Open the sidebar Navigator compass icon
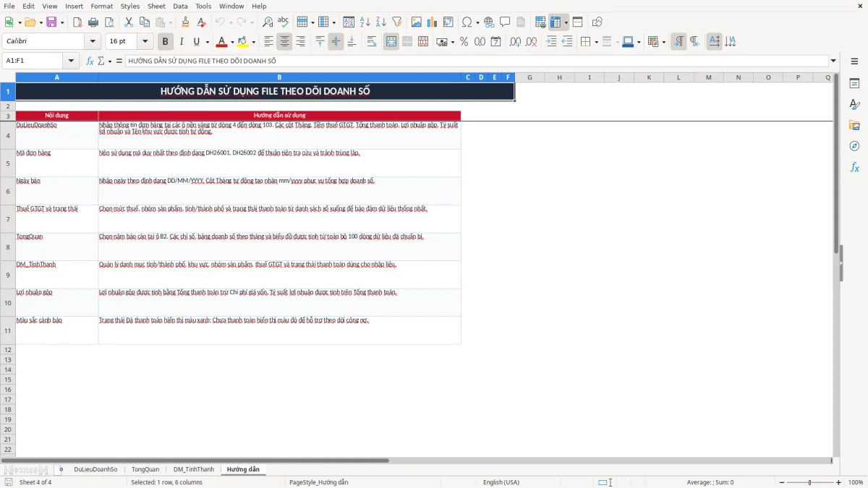The width and height of the screenshot is (868, 488). (854, 146)
